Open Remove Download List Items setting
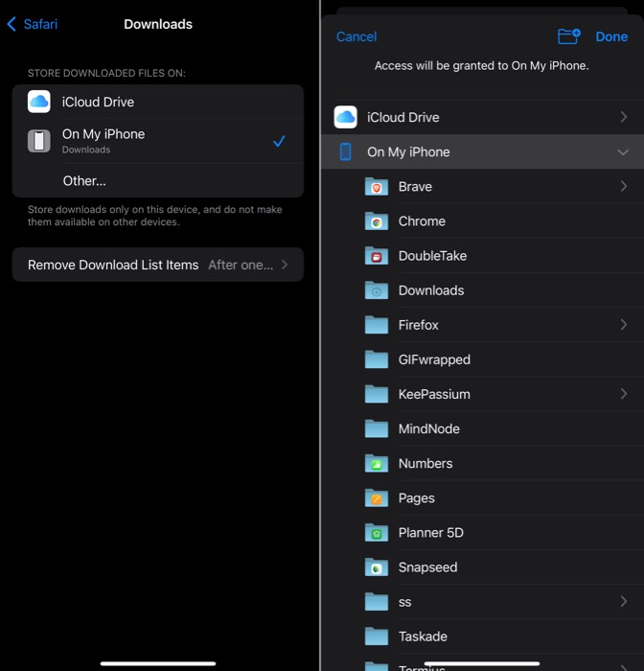644x671 pixels. (158, 265)
